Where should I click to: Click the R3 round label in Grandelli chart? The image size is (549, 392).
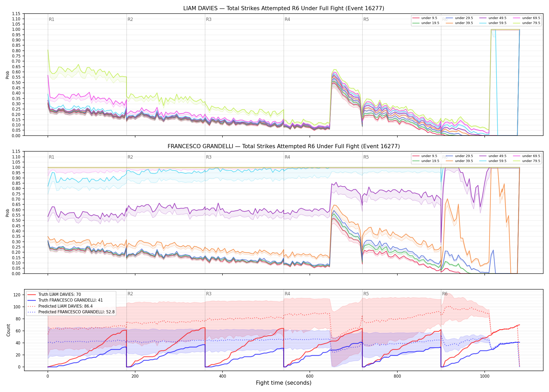click(209, 157)
